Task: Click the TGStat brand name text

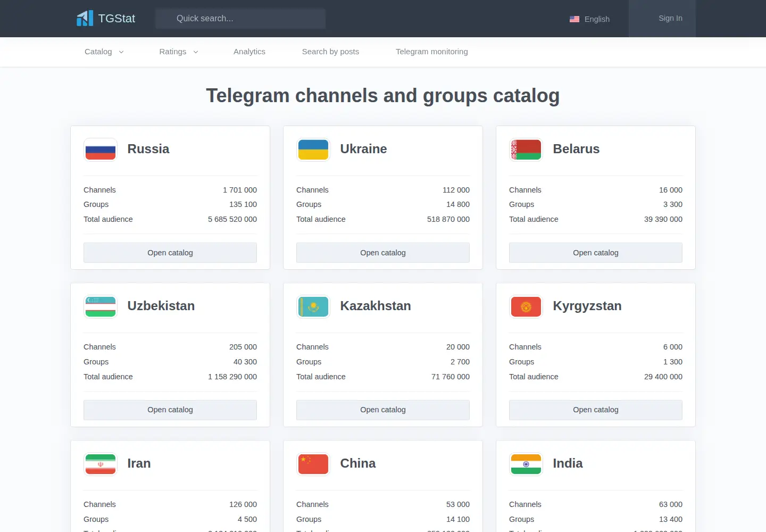Action: pyautogui.click(x=116, y=19)
